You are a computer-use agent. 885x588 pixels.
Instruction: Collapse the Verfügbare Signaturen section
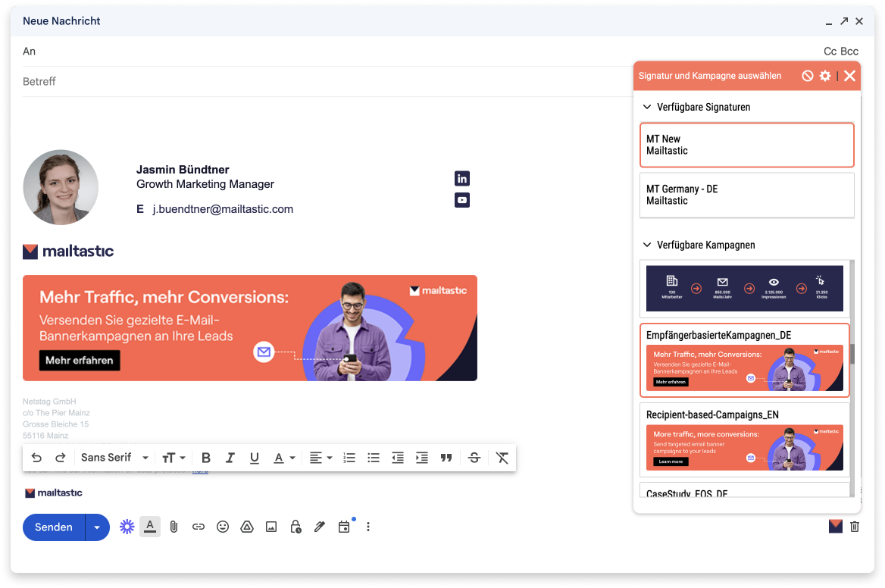click(647, 107)
